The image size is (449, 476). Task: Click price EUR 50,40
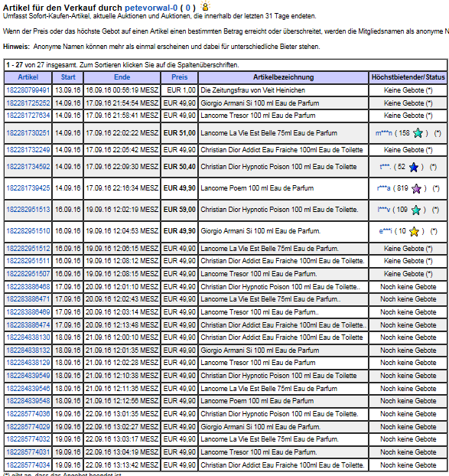coord(179,167)
